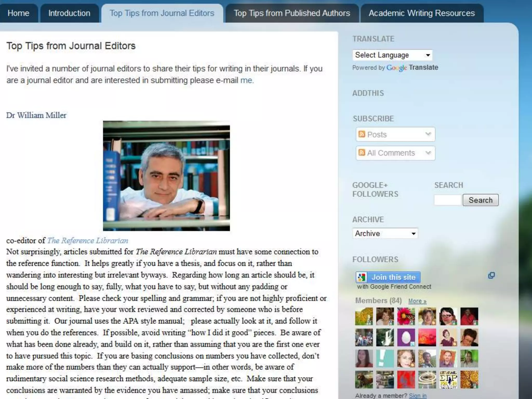Click the teal exclamation mark member avatar

pos(385,358)
